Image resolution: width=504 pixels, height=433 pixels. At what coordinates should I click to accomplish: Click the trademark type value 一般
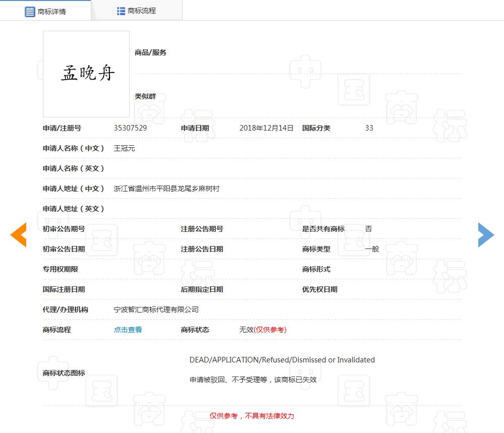click(372, 249)
